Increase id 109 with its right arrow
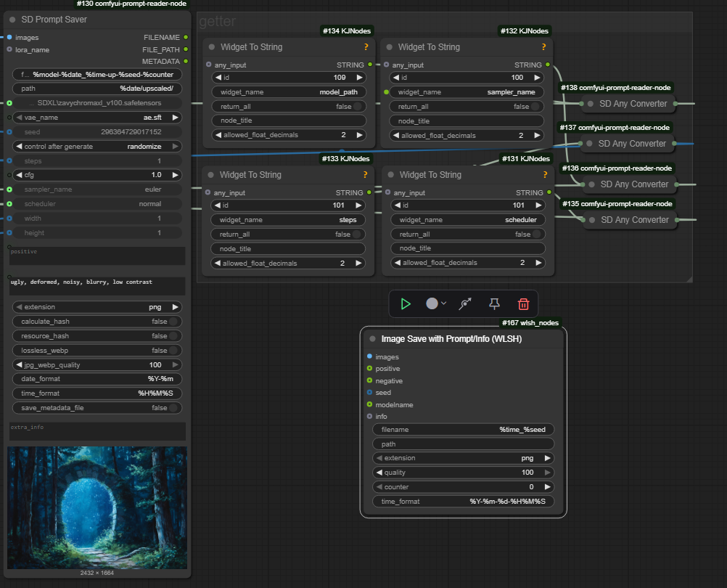This screenshot has height=588, width=727. (359, 78)
